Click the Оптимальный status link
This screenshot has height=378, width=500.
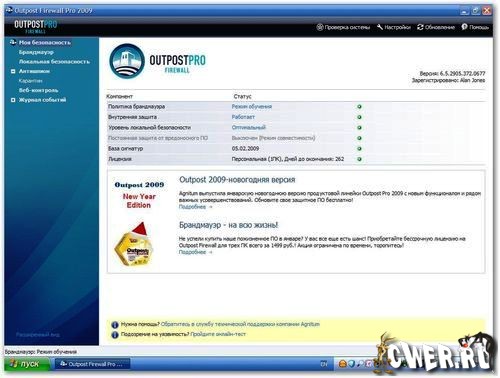249,128
